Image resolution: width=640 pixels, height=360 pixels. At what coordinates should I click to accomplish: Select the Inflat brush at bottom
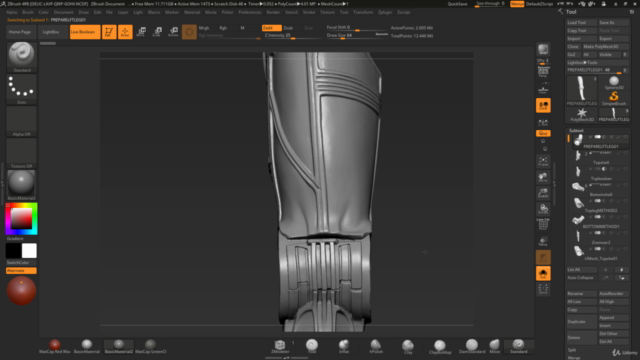pyautogui.click(x=344, y=347)
